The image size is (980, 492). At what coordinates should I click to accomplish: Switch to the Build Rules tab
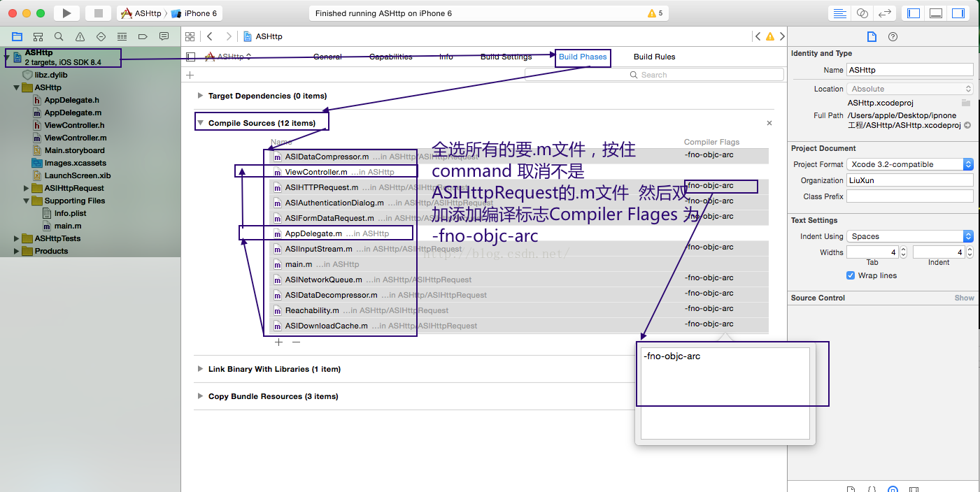coord(655,57)
